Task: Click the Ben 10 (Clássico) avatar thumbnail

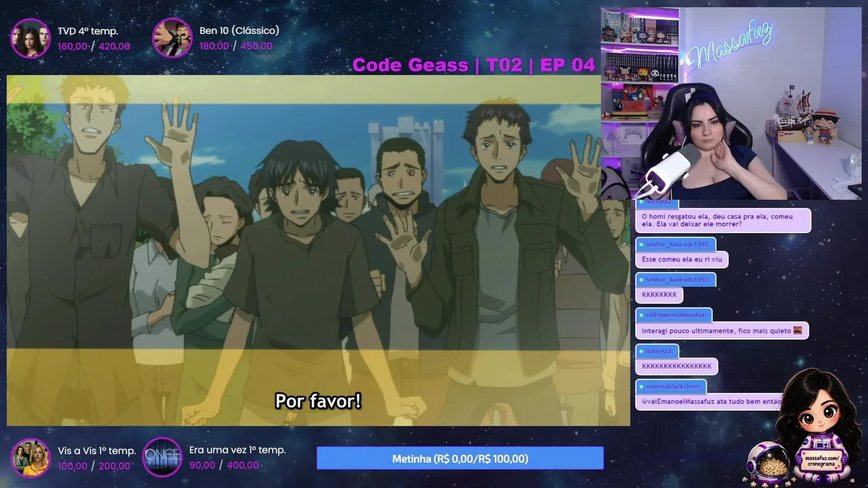Action: (172, 38)
